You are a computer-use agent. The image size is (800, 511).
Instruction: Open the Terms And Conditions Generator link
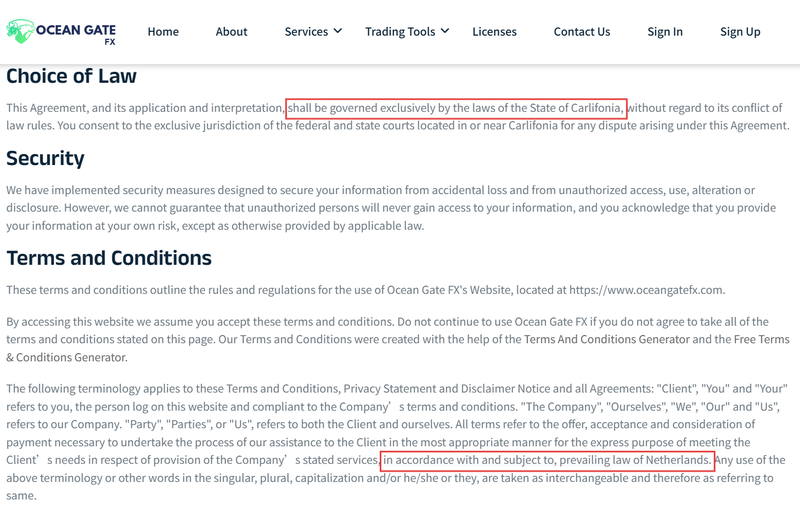click(x=607, y=340)
